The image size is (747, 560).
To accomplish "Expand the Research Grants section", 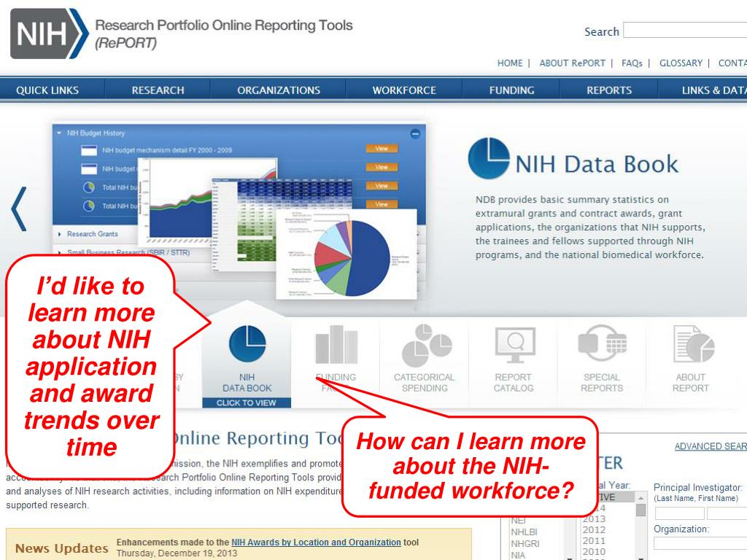I will click(92, 234).
